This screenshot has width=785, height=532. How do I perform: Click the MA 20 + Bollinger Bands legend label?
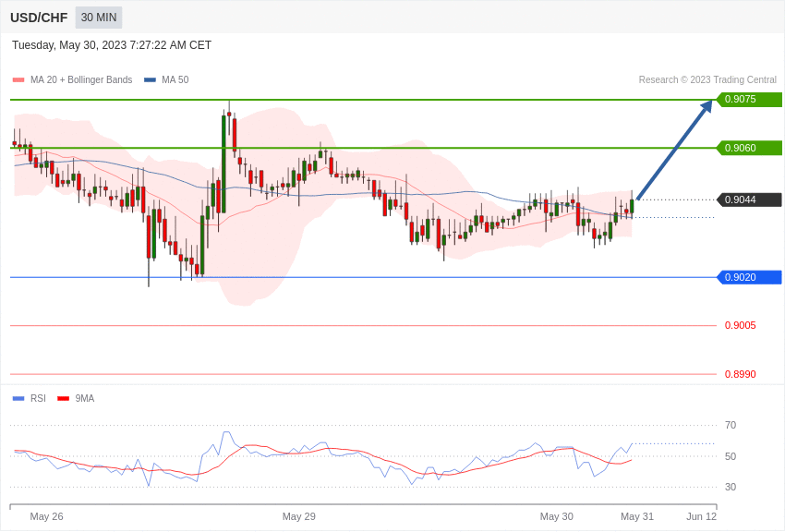click(x=81, y=79)
